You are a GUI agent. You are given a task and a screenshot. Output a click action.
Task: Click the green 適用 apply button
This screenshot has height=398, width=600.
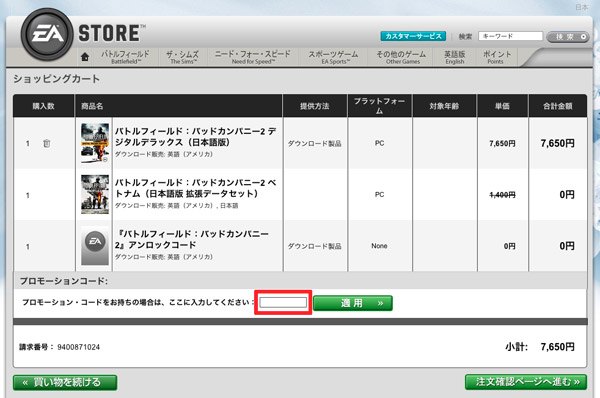(x=353, y=303)
